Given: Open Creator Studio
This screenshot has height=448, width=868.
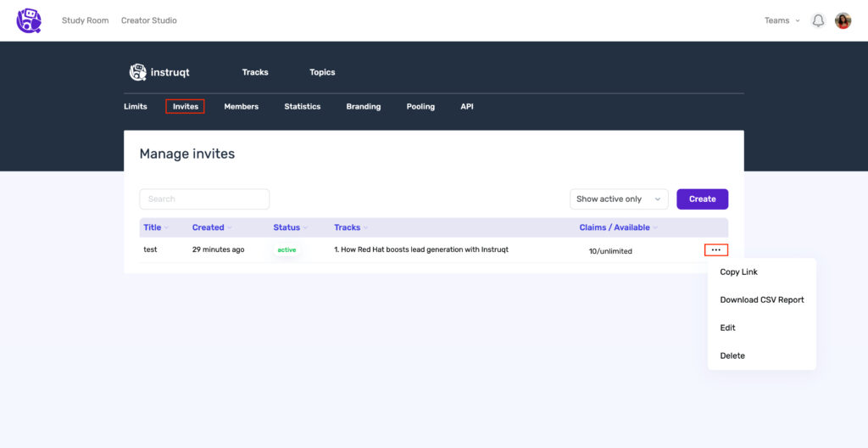Looking at the screenshot, I should (149, 20).
